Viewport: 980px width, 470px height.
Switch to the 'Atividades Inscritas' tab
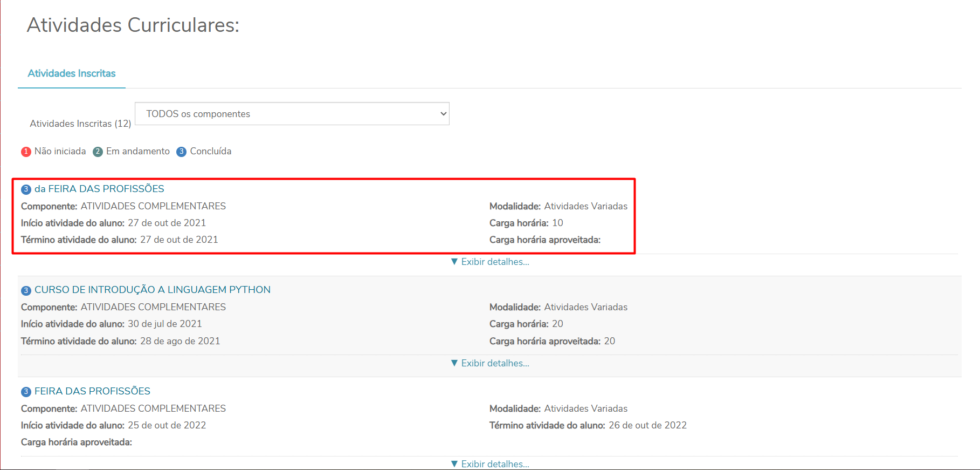(x=72, y=73)
